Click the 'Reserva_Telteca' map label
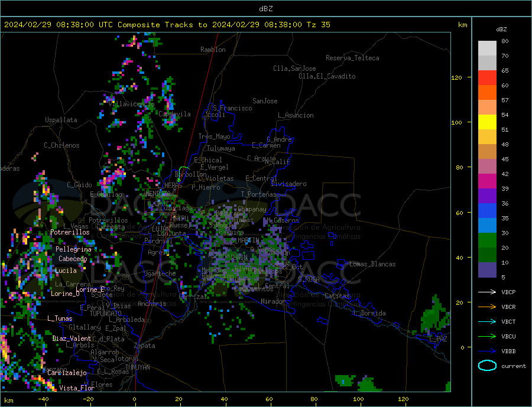 [x=352, y=58]
